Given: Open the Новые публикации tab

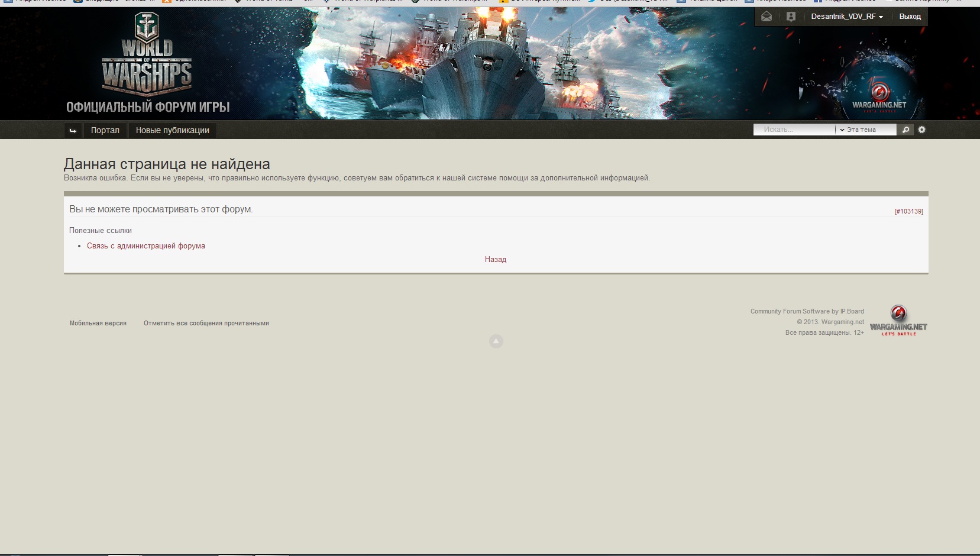Looking at the screenshot, I should click(x=173, y=130).
